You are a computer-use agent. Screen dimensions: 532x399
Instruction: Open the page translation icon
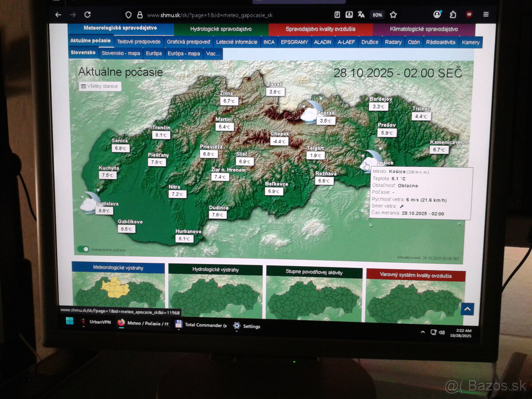tap(361, 15)
